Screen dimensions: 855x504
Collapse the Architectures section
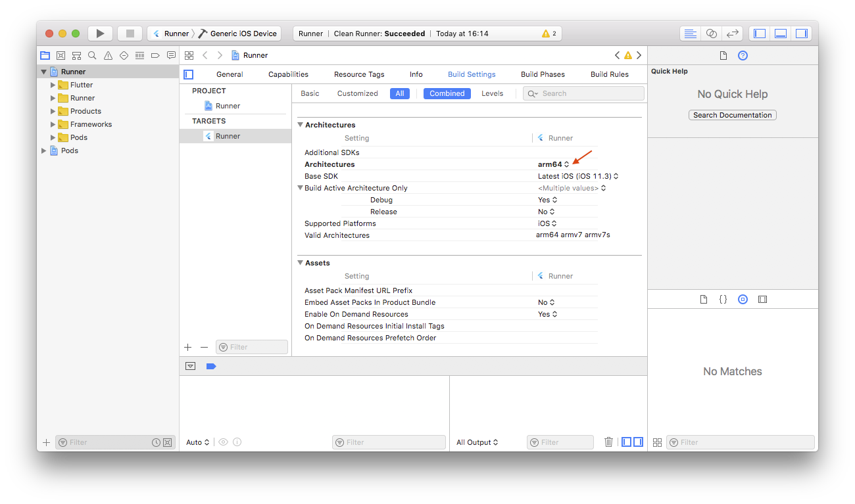coord(301,125)
